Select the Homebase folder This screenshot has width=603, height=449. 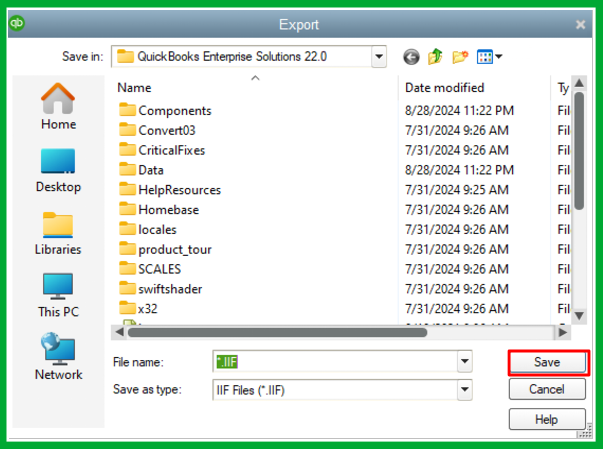click(159, 210)
